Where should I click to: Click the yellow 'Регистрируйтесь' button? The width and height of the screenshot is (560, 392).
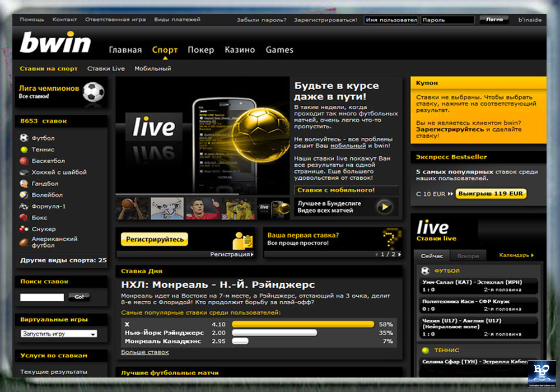click(155, 239)
